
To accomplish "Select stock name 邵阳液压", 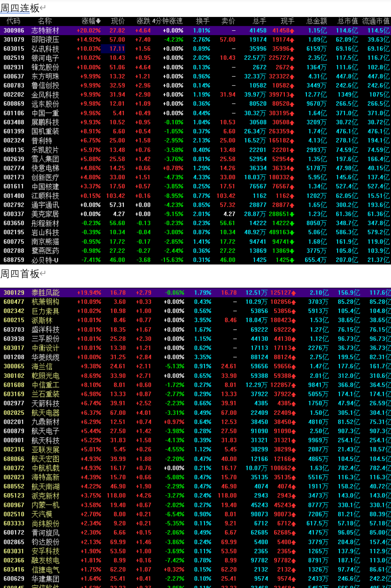I will [x=45, y=40].
